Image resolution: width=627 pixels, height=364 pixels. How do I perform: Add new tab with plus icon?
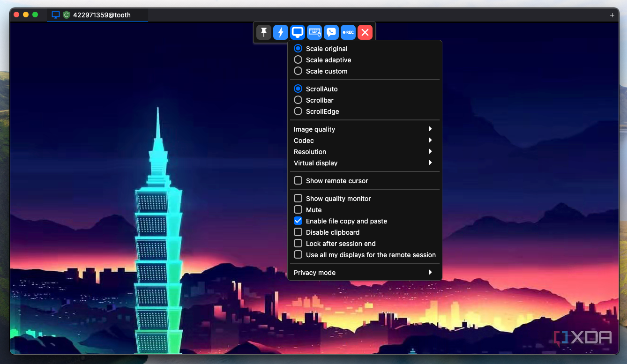click(x=612, y=15)
